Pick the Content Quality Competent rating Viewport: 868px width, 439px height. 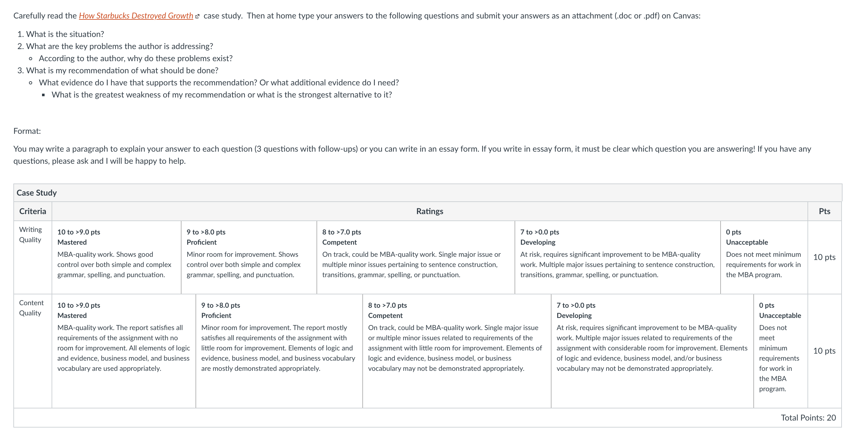457,351
